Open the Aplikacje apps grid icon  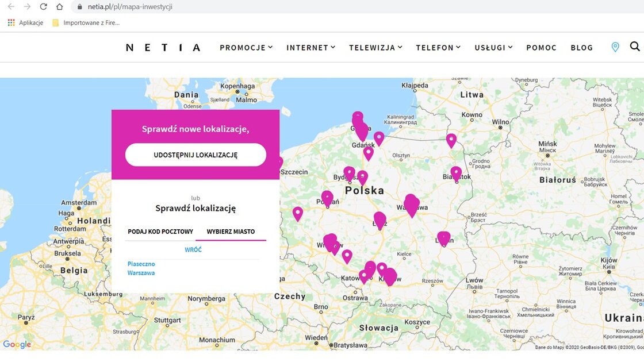click(11, 23)
